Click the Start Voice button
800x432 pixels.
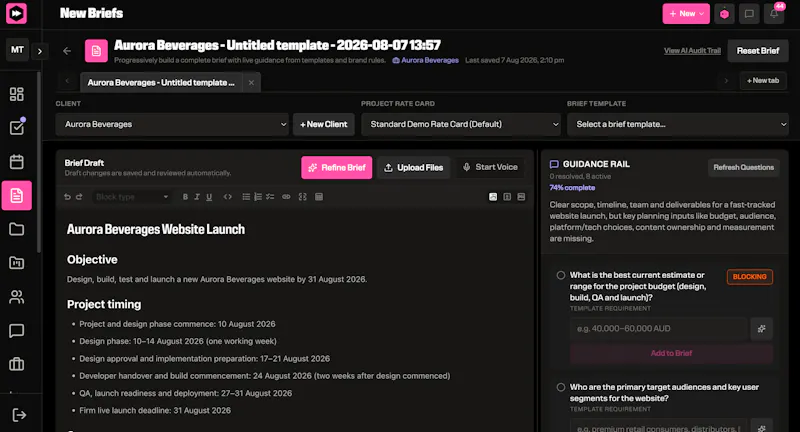click(490, 167)
